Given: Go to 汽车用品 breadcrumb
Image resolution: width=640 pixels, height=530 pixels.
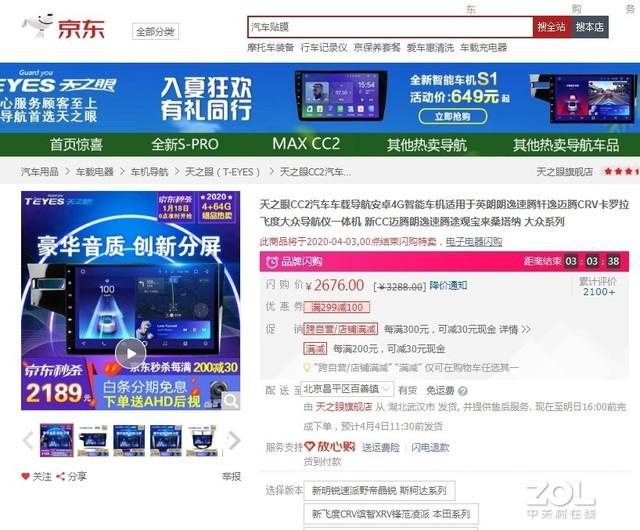Looking at the screenshot, I should (x=40, y=172).
